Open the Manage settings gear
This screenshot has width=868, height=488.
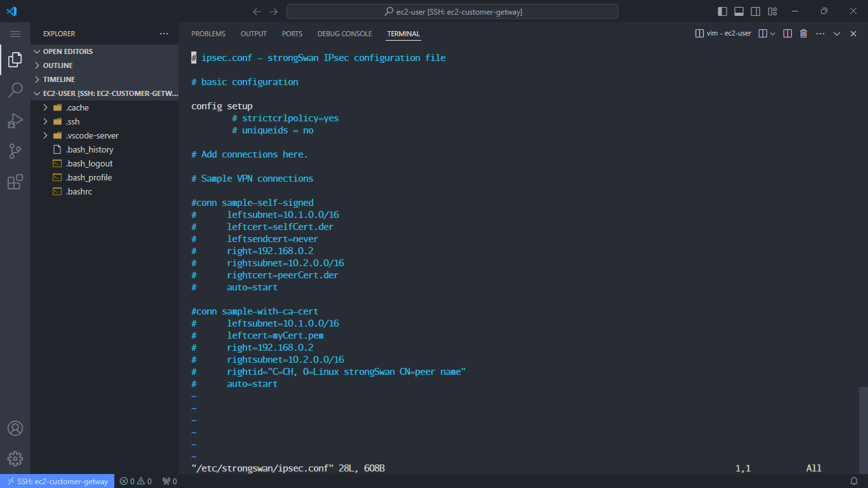click(15, 459)
